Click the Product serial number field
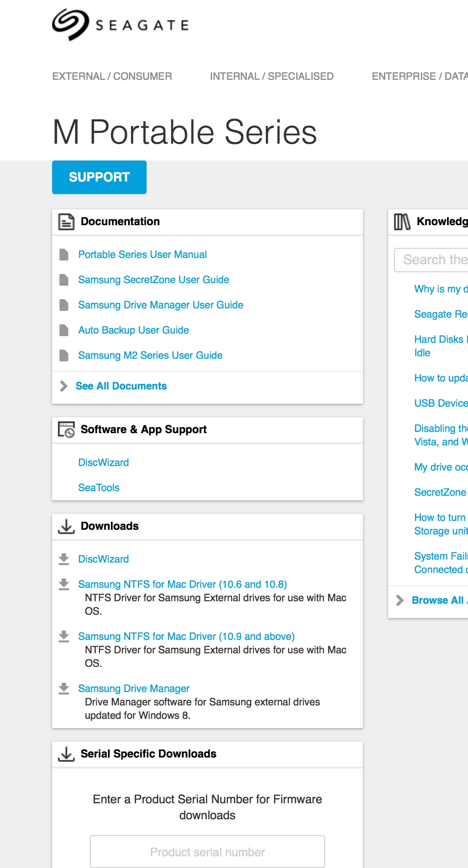This screenshot has height=868, width=468. [x=208, y=852]
